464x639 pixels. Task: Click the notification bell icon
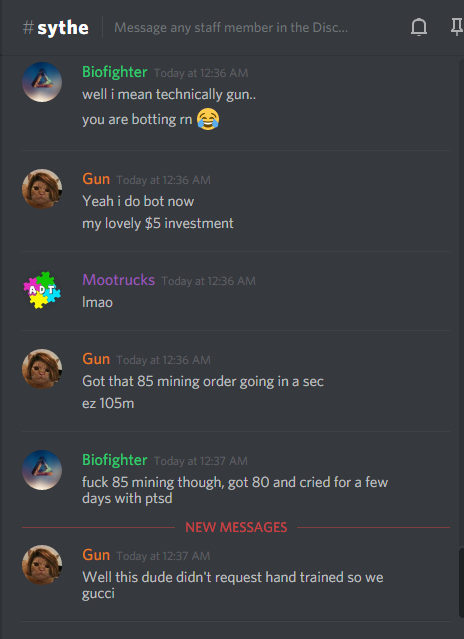pos(419,27)
